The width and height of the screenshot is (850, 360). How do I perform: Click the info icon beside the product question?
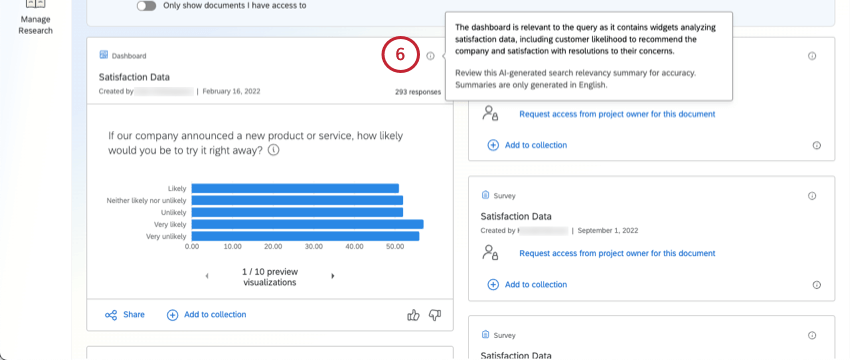click(x=274, y=151)
